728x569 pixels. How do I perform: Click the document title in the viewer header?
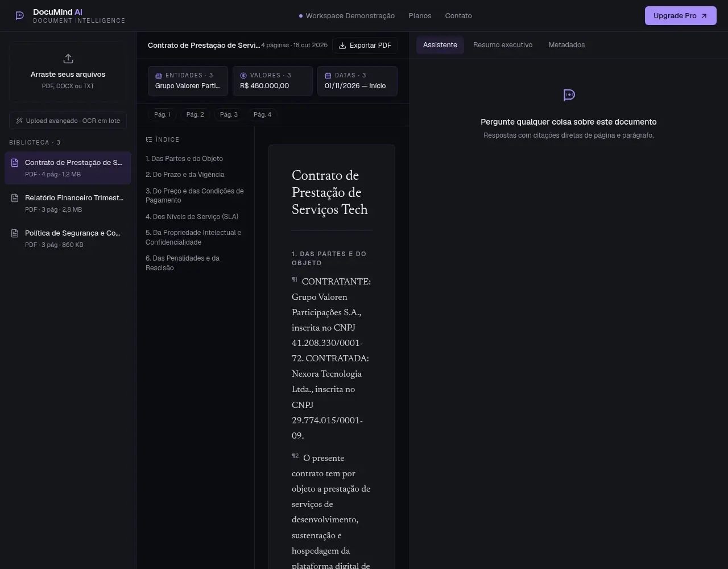click(204, 46)
